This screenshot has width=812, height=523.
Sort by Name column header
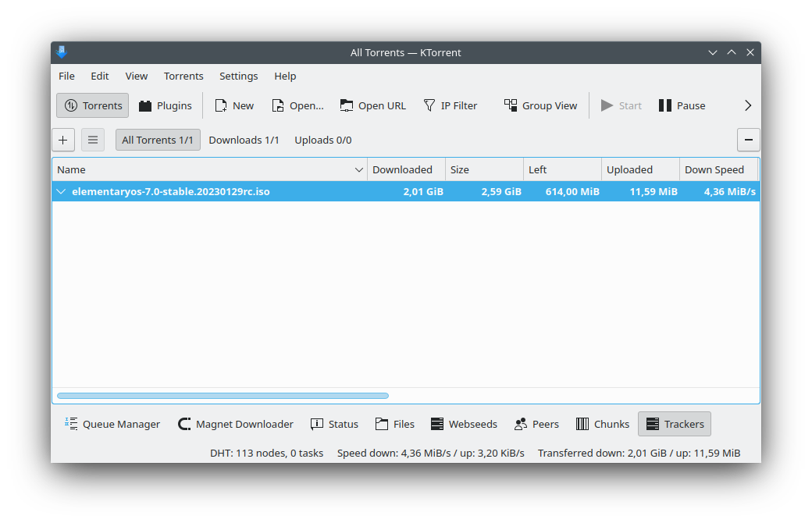click(209, 170)
